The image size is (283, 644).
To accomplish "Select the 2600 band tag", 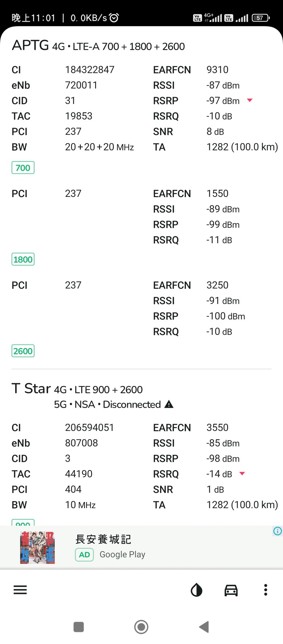I will pos(23,351).
